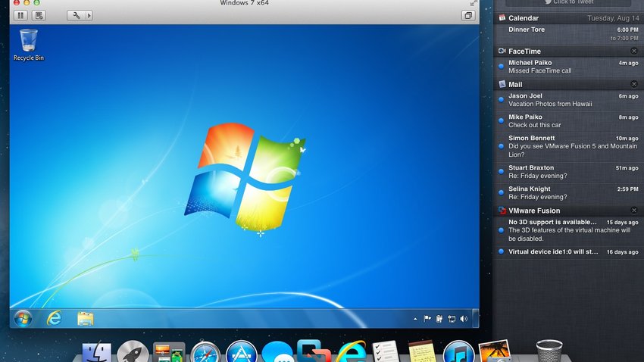
Task: Open the Mail section header
Action: coord(568,85)
